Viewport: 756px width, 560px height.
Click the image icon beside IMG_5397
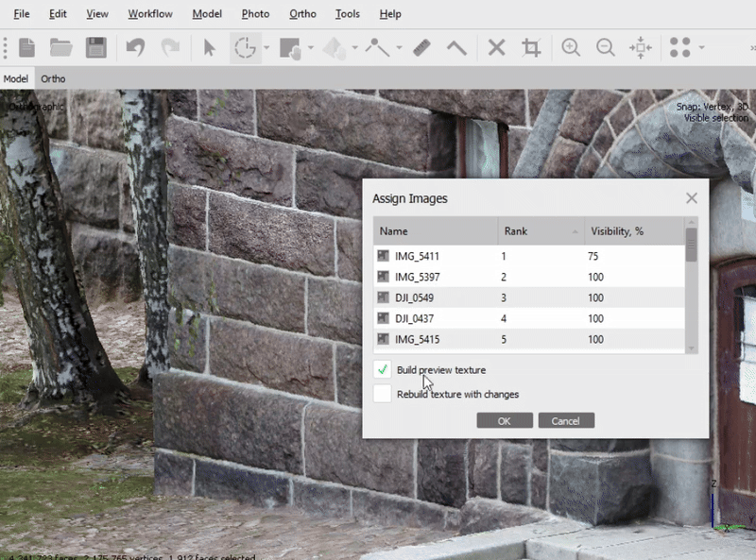point(384,276)
